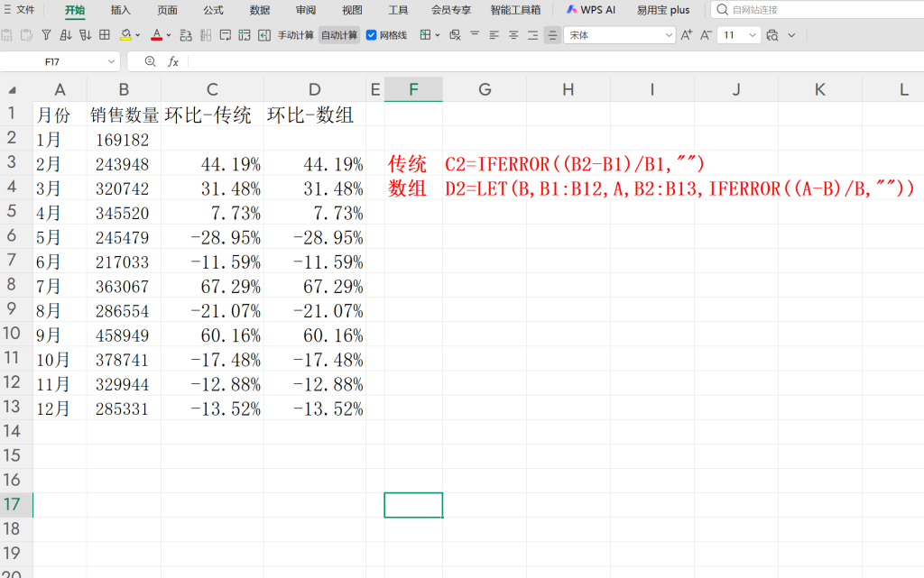The image size is (924, 578).
Task: Click the wrap text icon
Action: point(225,35)
